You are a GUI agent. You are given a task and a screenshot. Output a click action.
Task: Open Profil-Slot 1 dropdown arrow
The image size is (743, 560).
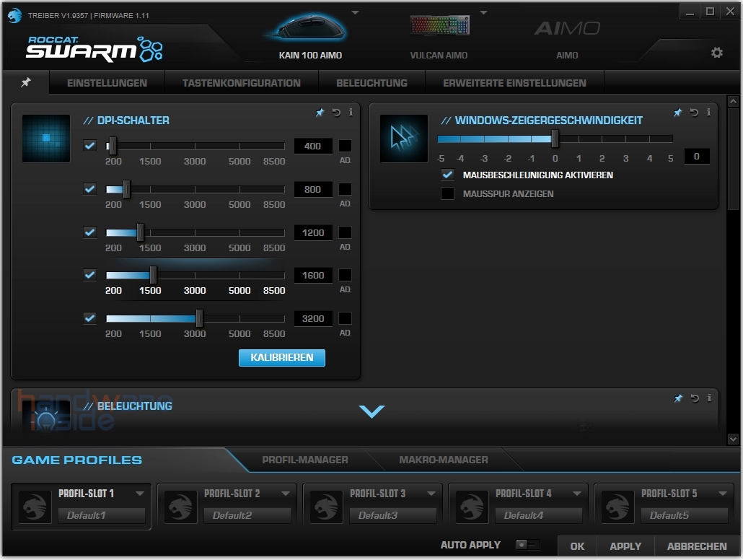[x=140, y=494]
